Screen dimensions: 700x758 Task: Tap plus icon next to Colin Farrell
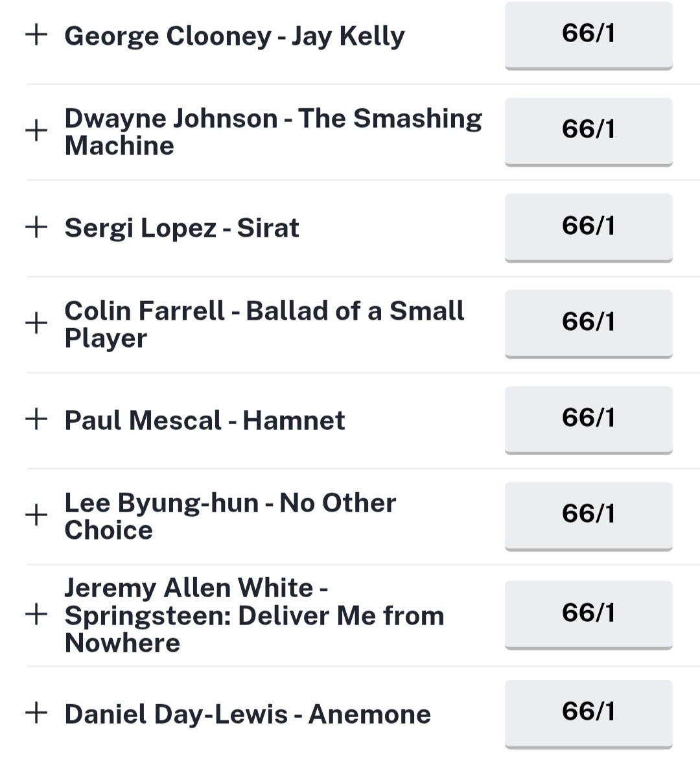tap(36, 323)
